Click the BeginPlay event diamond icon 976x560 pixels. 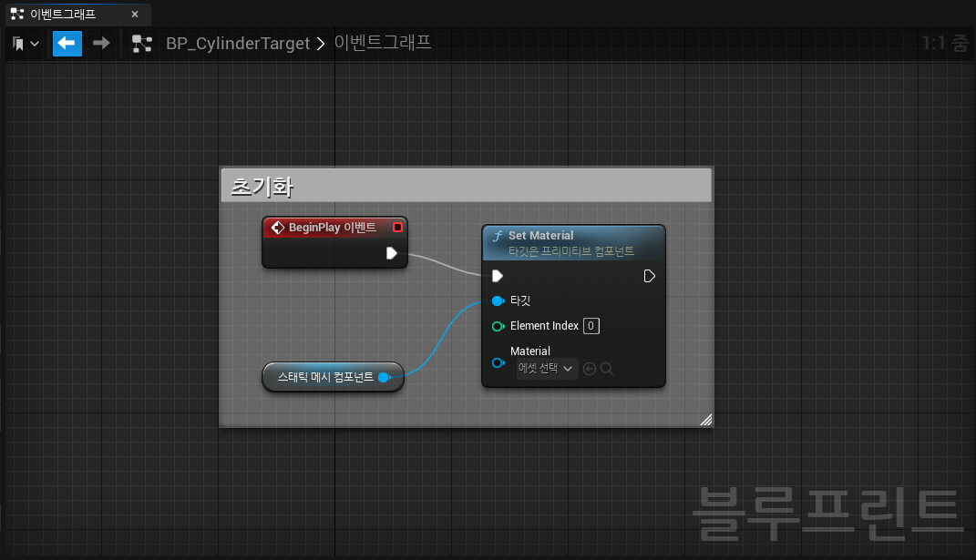tap(278, 228)
